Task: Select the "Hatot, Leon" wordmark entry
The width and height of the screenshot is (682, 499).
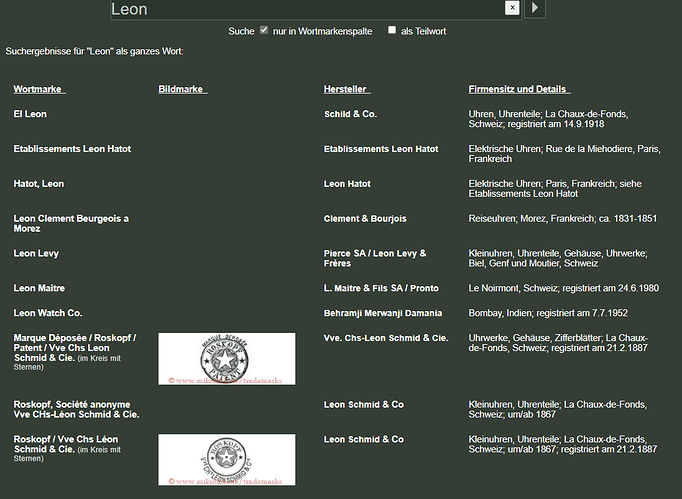Action: [x=39, y=184]
